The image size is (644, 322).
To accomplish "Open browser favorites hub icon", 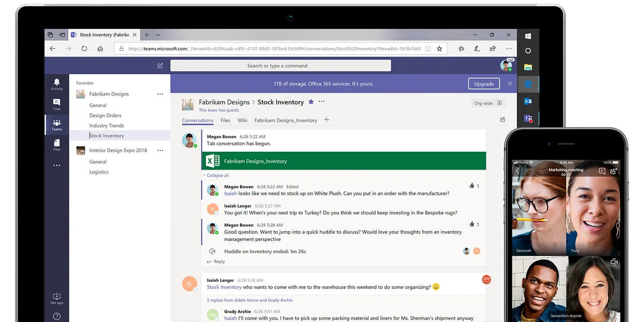I will pos(461,48).
